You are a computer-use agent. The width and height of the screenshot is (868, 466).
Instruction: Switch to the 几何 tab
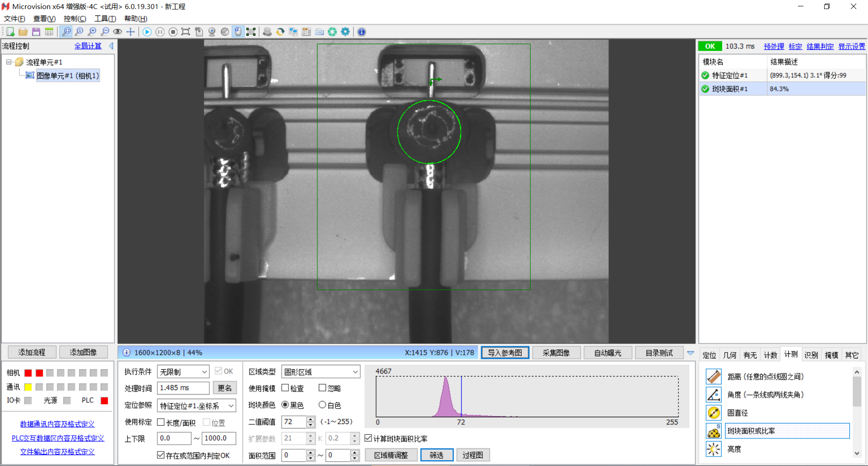pyautogui.click(x=730, y=355)
